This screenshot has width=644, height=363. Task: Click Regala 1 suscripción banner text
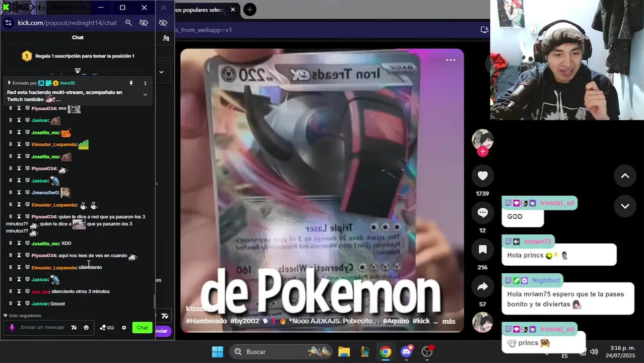tap(85, 56)
